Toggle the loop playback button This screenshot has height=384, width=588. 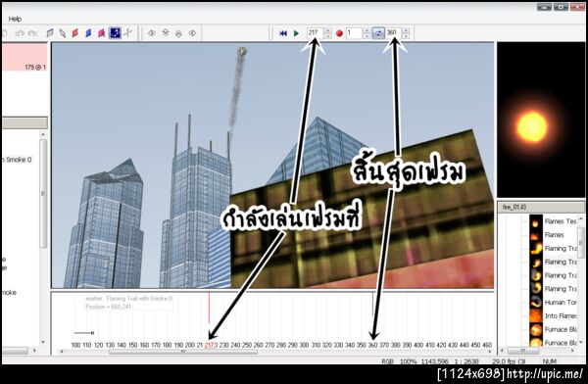[378, 33]
